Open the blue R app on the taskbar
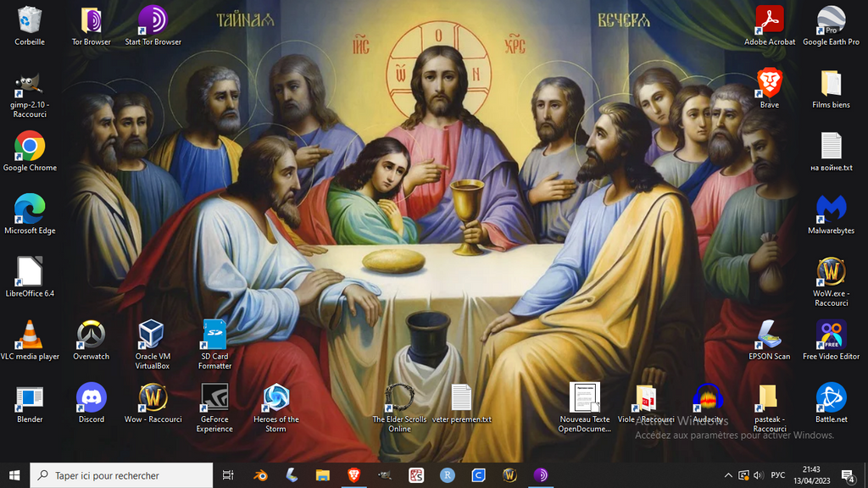Image resolution: width=868 pixels, height=488 pixels. coord(448,475)
